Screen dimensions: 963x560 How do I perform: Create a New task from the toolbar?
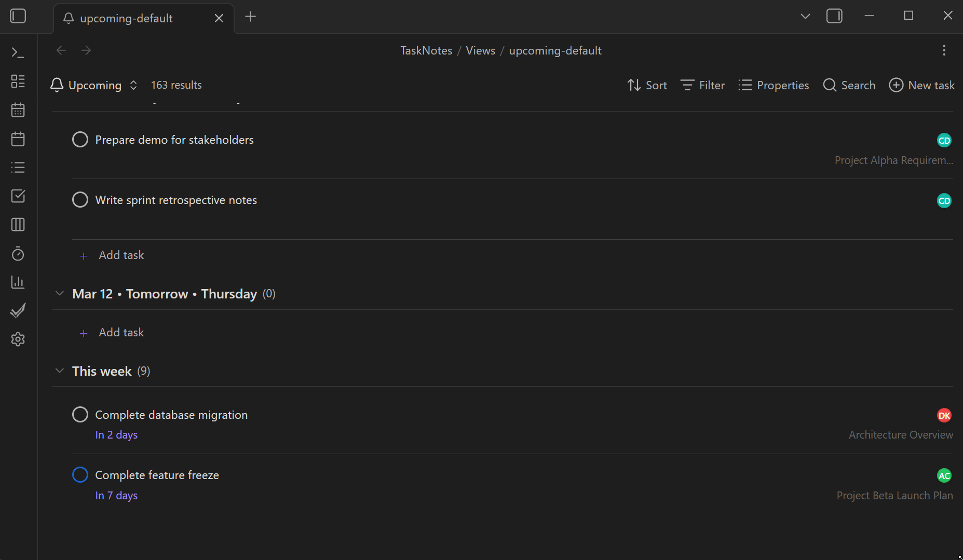921,85
